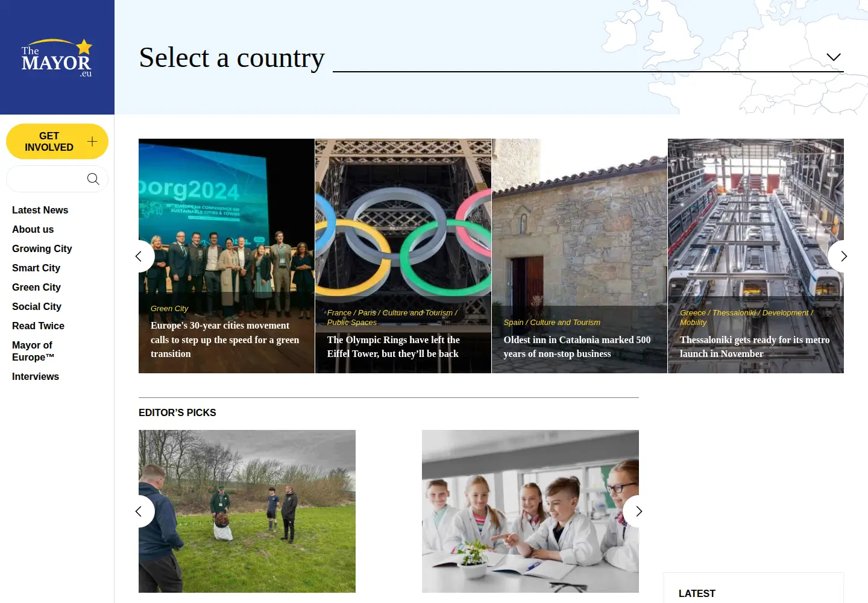Open About us page

(x=33, y=229)
